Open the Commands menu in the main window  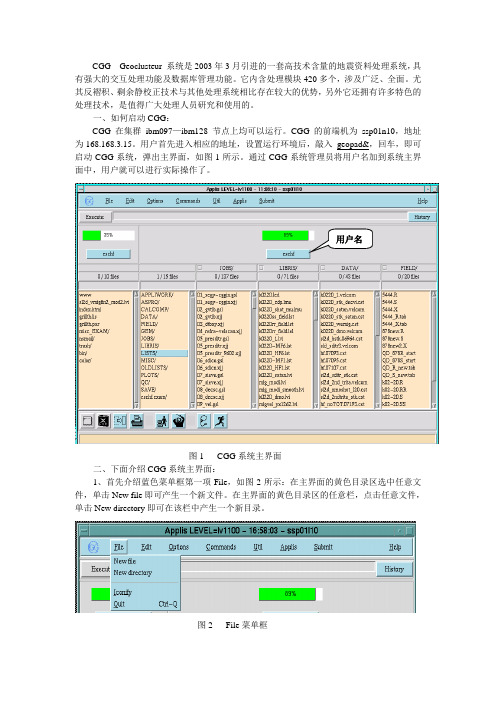coord(188,201)
